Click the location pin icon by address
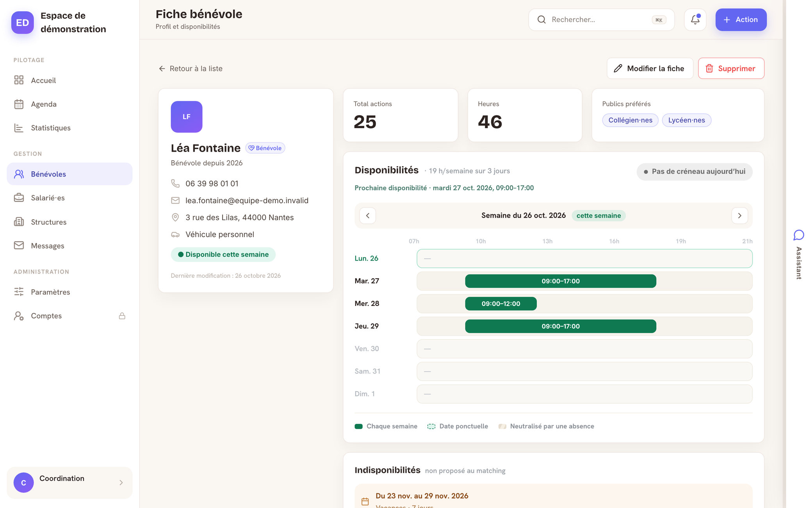Image resolution: width=812 pixels, height=508 pixels. (x=175, y=217)
